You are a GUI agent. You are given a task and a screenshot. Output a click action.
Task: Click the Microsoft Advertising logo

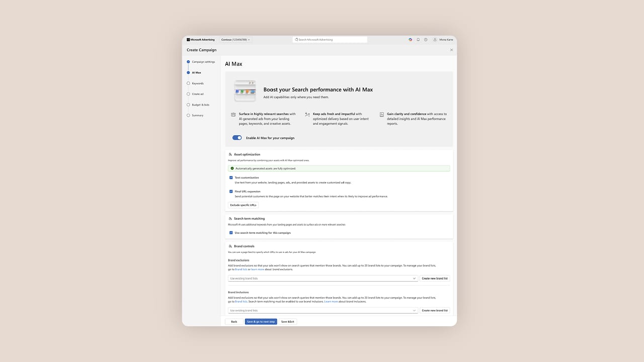(x=201, y=40)
